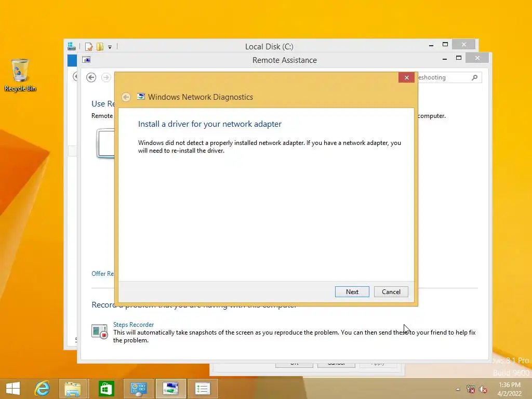Click the taskbar clock showing 1:36 PM
Viewport: 532px width, 399px height.
point(509,389)
